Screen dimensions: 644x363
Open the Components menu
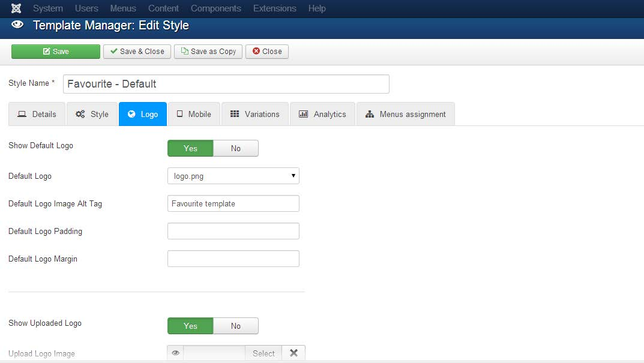(x=215, y=8)
